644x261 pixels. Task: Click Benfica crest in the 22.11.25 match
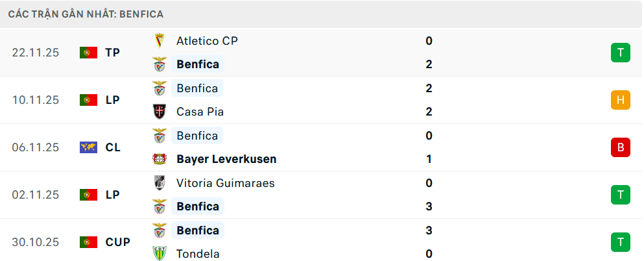[159, 64]
